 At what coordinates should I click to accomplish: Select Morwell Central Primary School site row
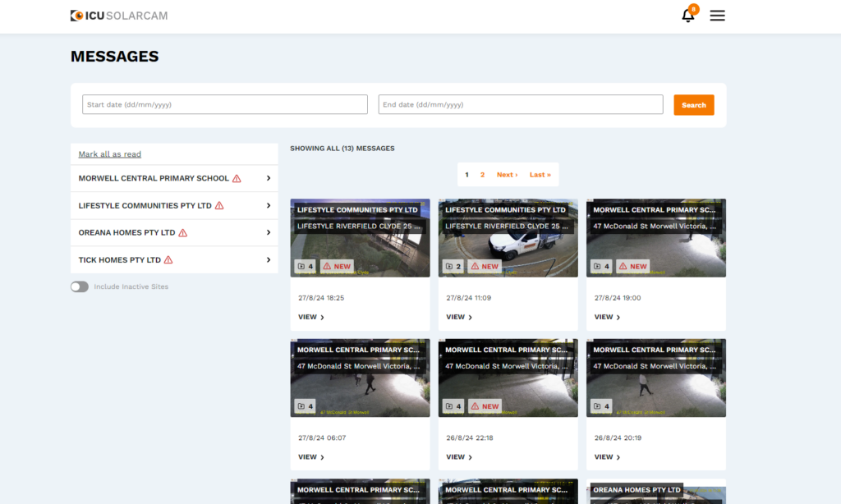coord(174,178)
